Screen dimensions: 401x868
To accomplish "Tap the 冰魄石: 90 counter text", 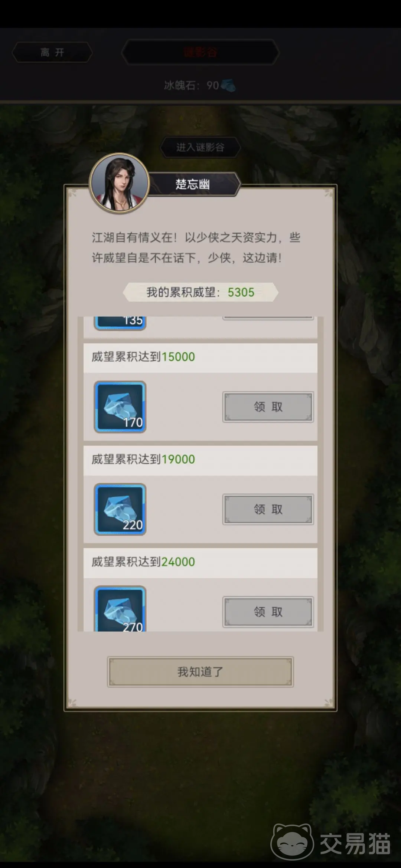I will (192, 85).
